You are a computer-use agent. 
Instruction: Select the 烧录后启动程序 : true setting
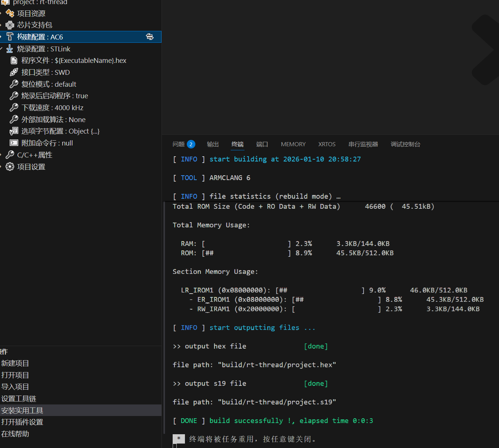(x=55, y=96)
